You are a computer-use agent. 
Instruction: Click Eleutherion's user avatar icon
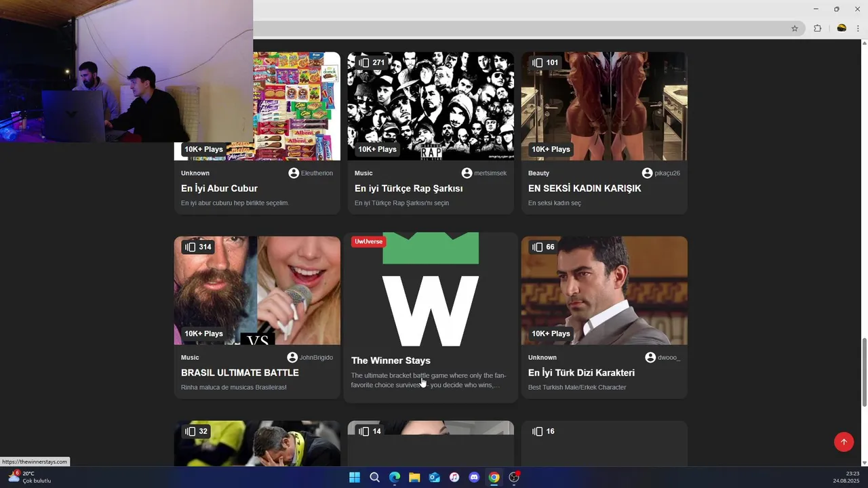(294, 173)
